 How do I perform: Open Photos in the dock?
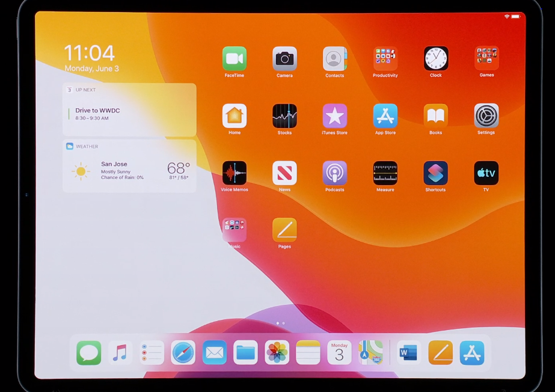(277, 353)
